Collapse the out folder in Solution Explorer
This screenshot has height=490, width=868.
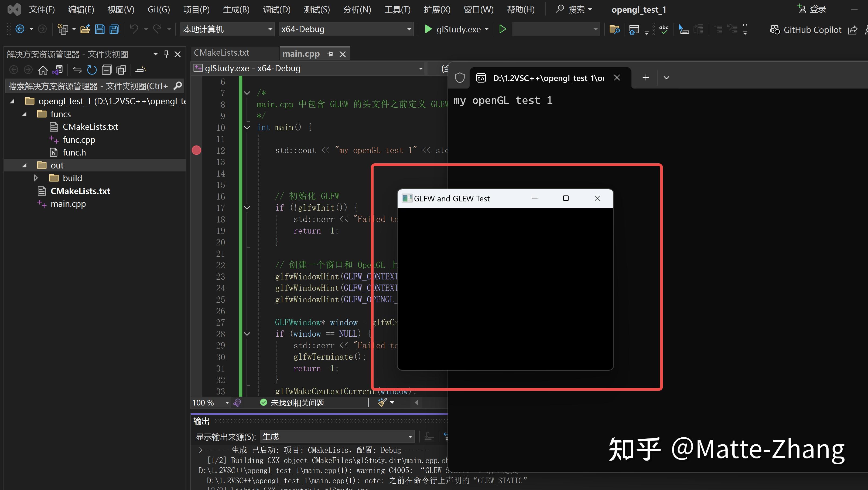24,165
